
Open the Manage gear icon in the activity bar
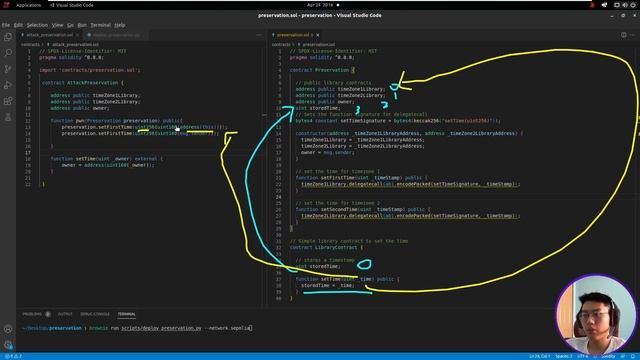[x=8, y=345]
